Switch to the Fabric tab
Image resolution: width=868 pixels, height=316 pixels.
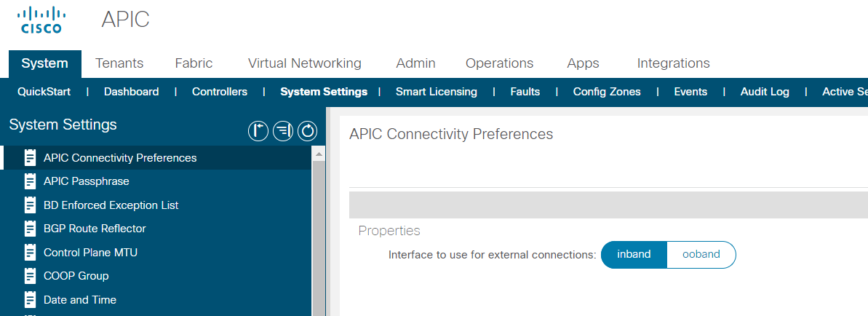point(194,63)
